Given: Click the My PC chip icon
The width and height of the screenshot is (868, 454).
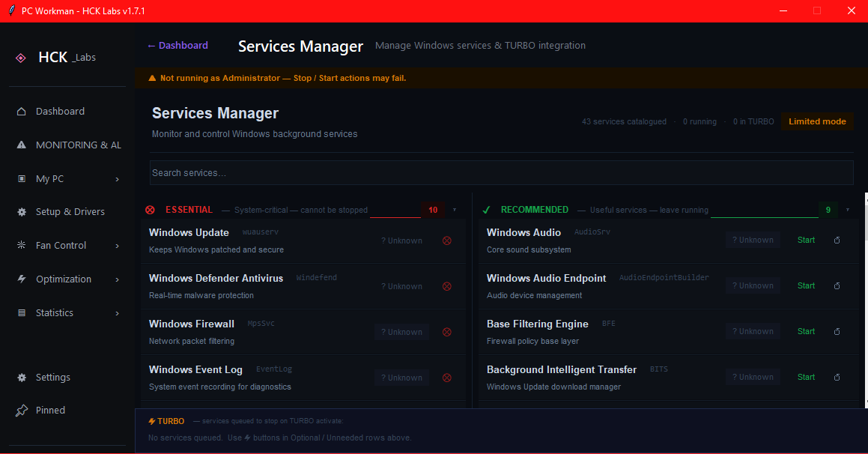Looking at the screenshot, I should click(x=22, y=179).
